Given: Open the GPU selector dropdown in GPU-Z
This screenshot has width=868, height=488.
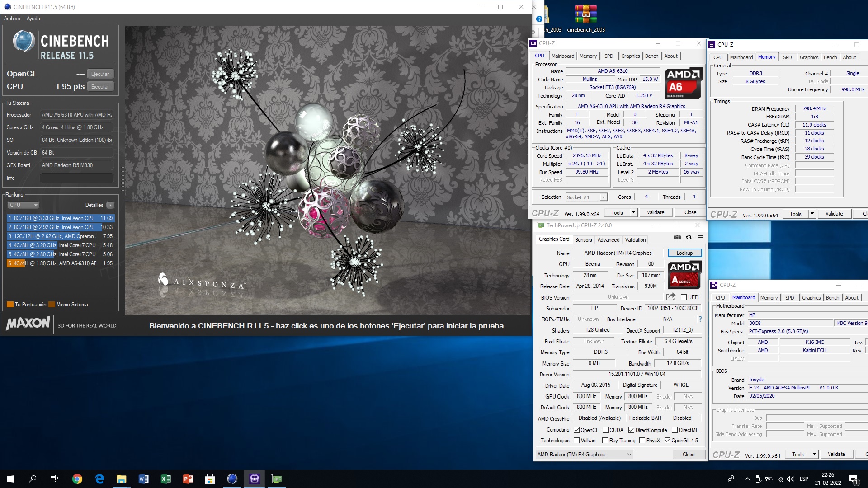Looking at the screenshot, I should click(584, 455).
